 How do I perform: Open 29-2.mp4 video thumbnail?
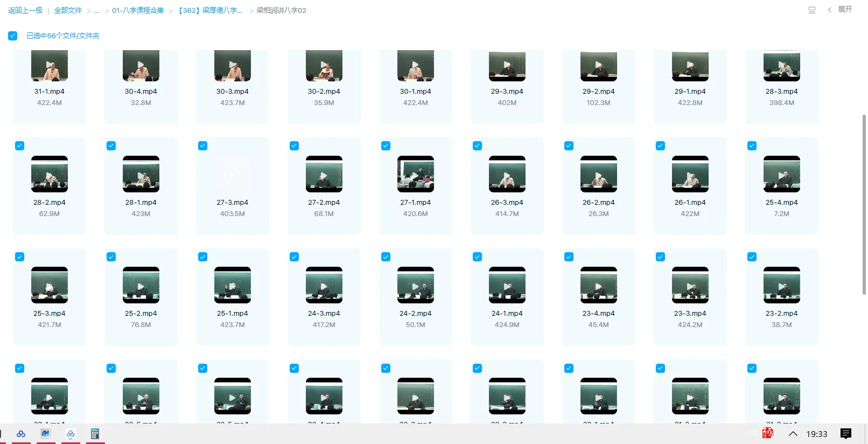coord(599,65)
